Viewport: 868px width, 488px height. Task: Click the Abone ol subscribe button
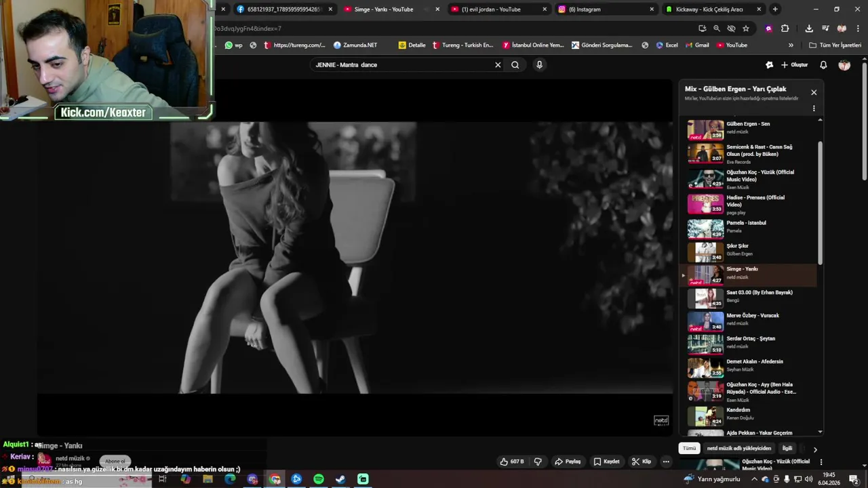(x=115, y=461)
